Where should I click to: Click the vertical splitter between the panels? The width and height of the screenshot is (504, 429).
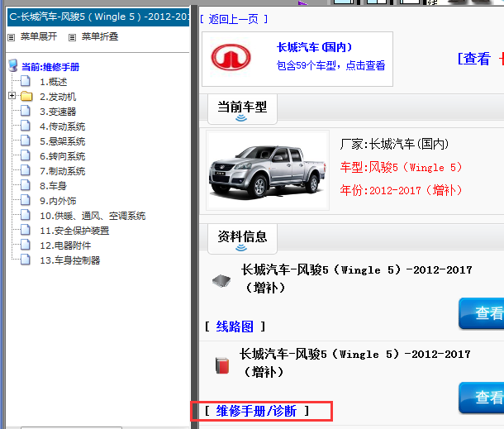pos(194,217)
